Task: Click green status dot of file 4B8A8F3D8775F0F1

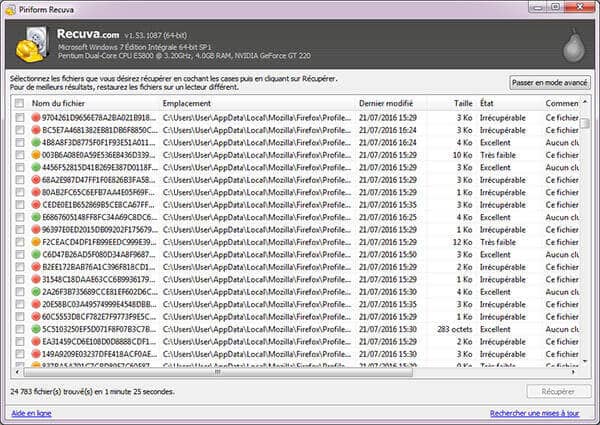Action: pos(36,143)
